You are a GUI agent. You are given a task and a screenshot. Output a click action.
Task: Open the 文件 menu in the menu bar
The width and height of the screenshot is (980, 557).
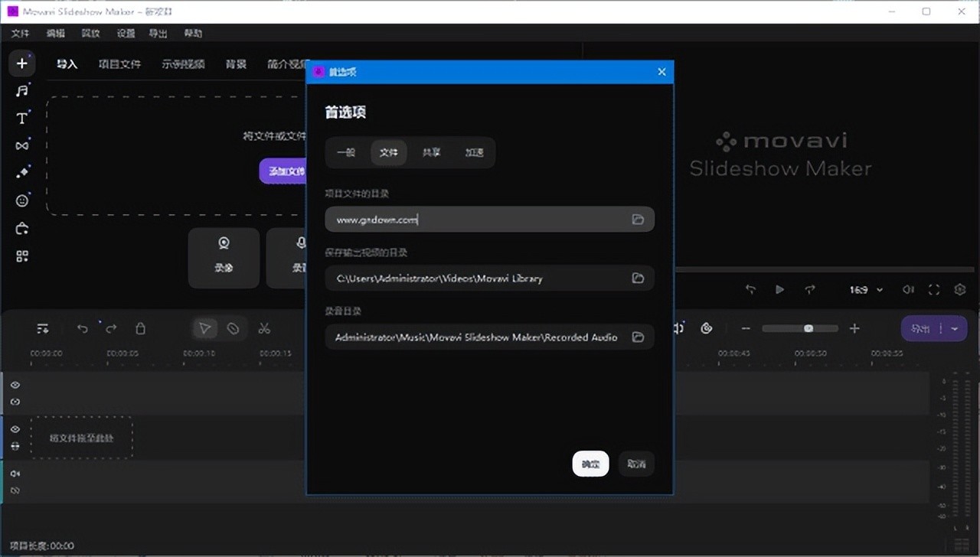pos(20,34)
